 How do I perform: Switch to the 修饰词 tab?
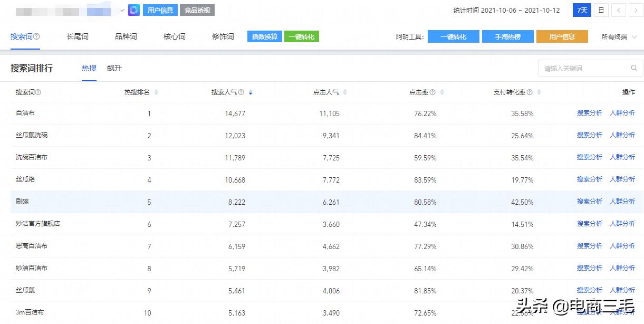[223, 36]
